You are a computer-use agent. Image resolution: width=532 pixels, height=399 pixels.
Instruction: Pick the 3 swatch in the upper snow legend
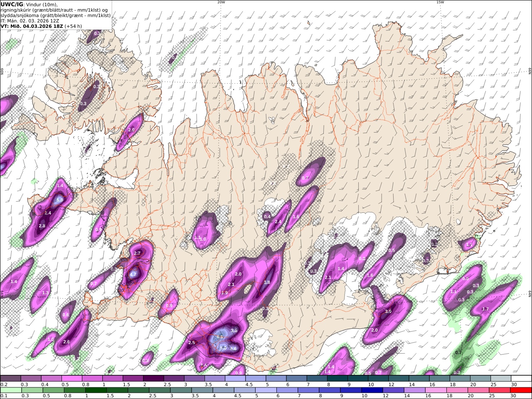click(194, 379)
